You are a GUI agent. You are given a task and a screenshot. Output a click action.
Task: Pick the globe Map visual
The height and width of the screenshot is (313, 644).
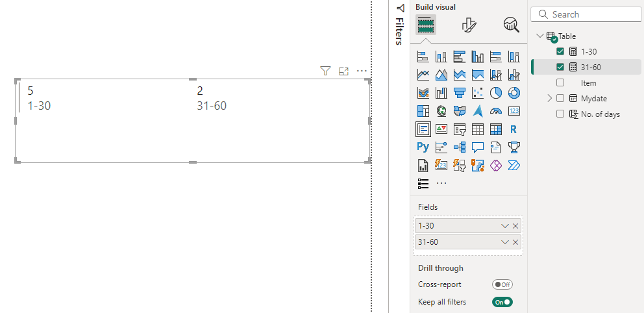pos(441,111)
